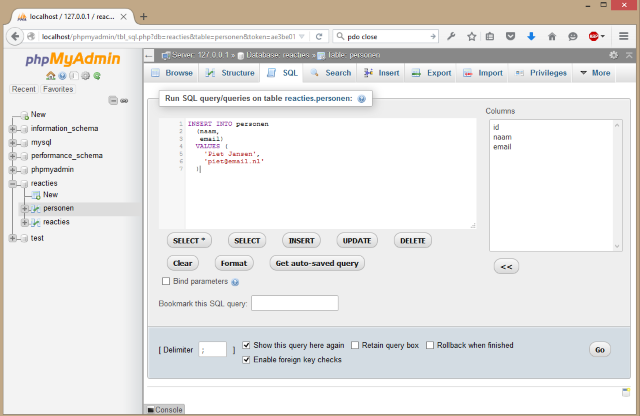The height and width of the screenshot is (416, 640).
Task: Open the Console bar
Action: 164,410
